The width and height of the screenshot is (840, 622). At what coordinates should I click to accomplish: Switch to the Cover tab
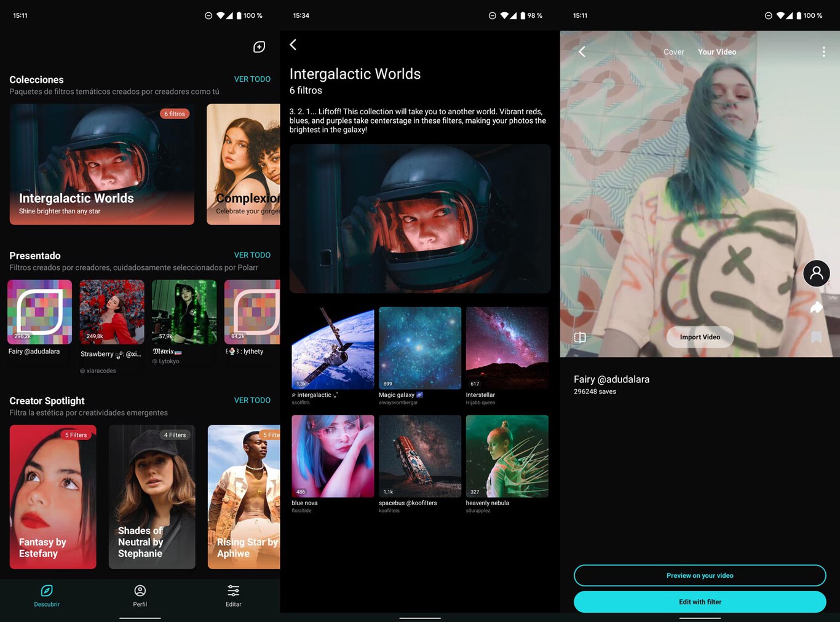673,52
